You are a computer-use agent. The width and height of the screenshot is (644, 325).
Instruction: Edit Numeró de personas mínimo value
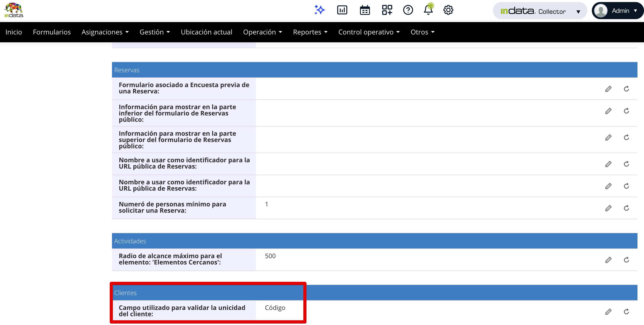point(608,208)
